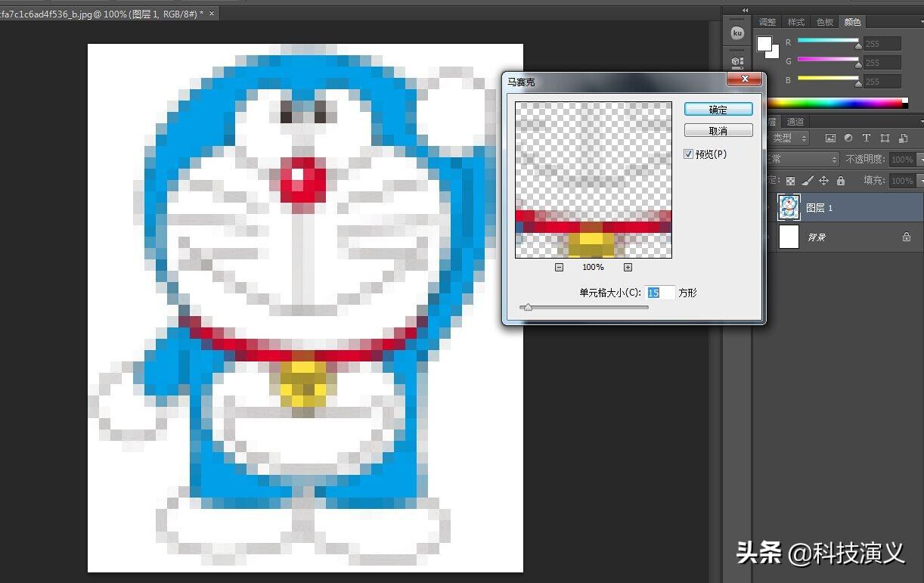Open the 填充 fill dropdown arrow

coord(920,181)
